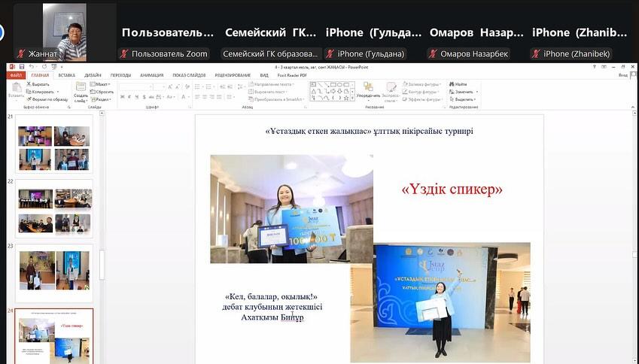Open Экспресс-стили quick styles
The image size is (639, 364).
[391, 92]
